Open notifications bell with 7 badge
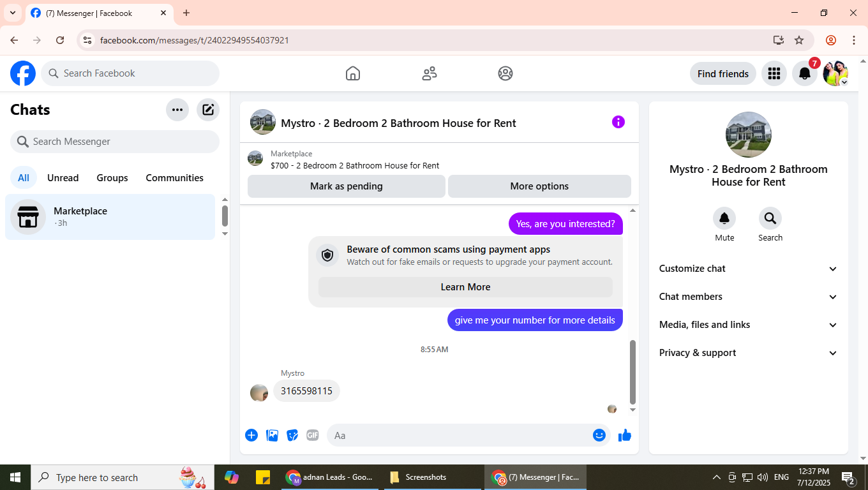Screen dimensions: 868x490 (805, 73)
